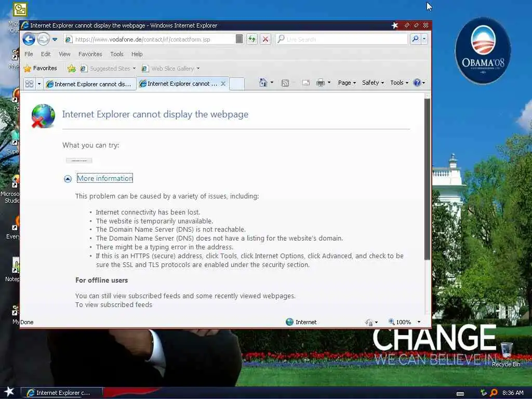Select the second Internet Explorer cannot tab

(179, 84)
